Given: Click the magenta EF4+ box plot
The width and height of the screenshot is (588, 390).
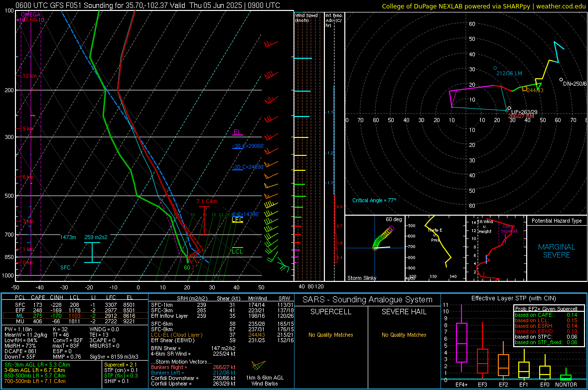Looking at the screenshot, I should click(461, 338).
